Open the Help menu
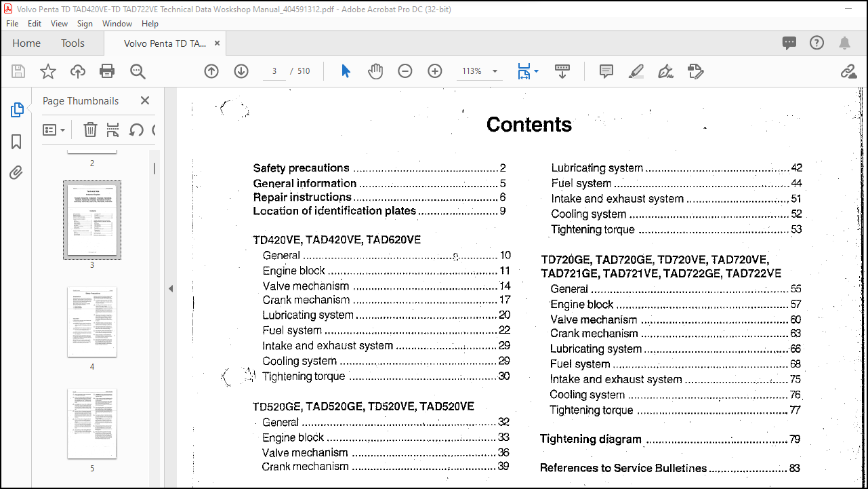The width and height of the screenshot is (868, 489). 150,23
